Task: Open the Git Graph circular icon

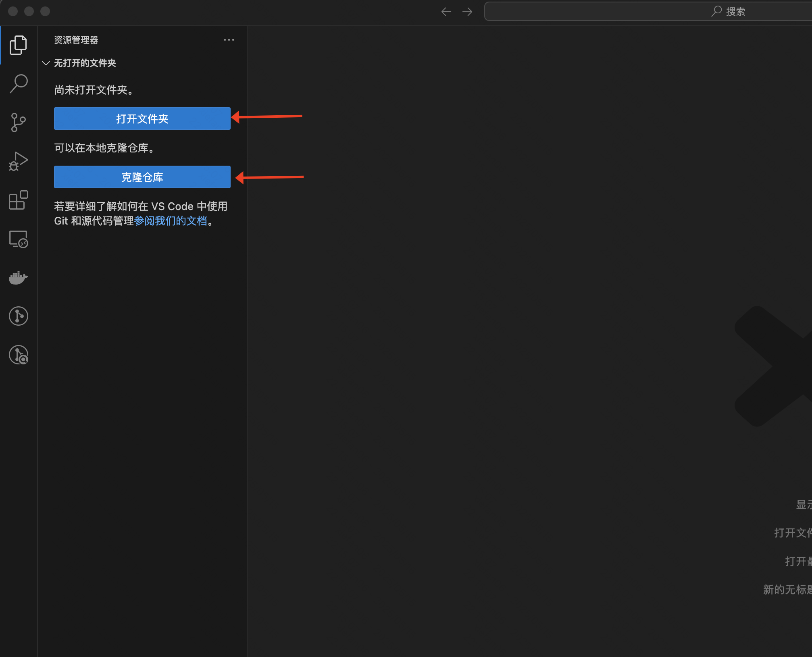Action: 18,316
